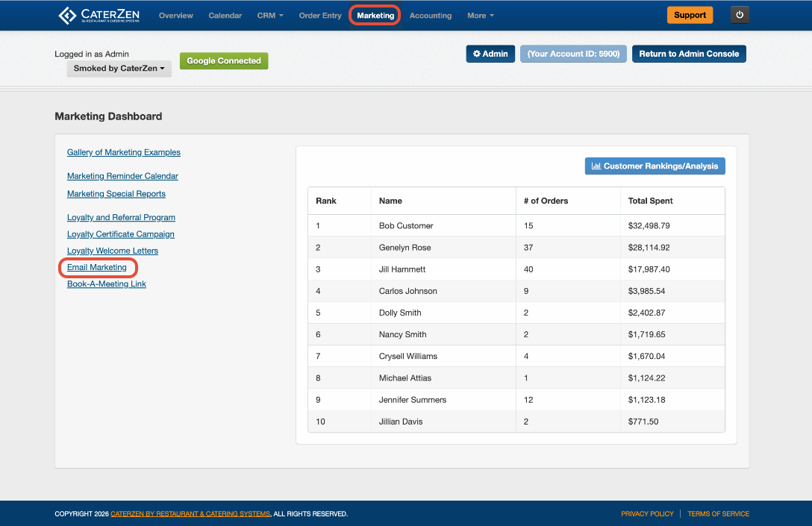Viewport: 812px width, 526px height.
Task: Open the Email Marketing link
Action: click(97, 267)
